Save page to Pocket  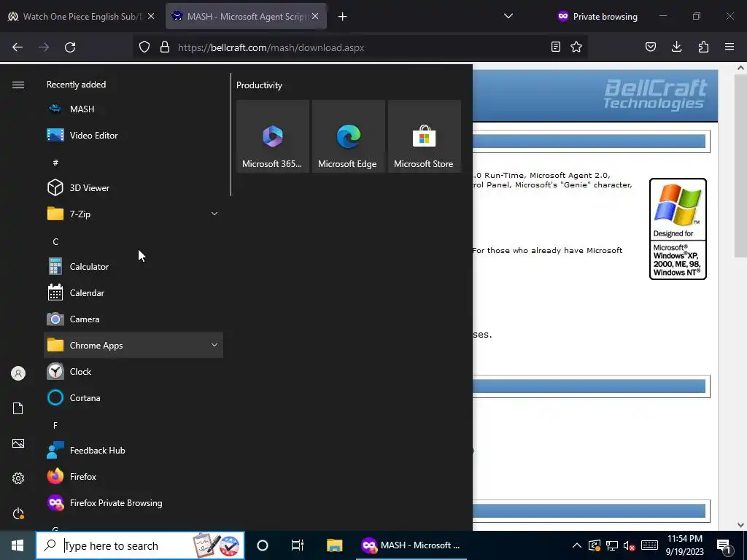point(650,47)
